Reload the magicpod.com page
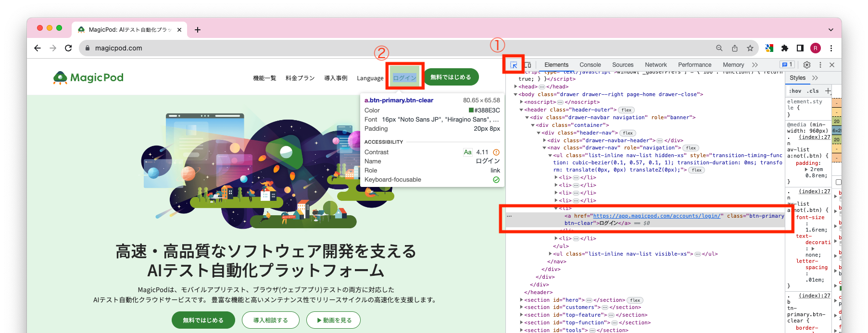Screen dimensions: 868x333 (x=68, y=48)
